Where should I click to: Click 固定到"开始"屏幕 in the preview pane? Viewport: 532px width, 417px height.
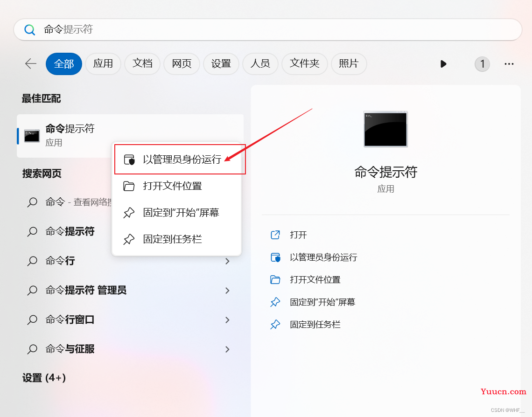pyautogui.click(x=322, y=302)
